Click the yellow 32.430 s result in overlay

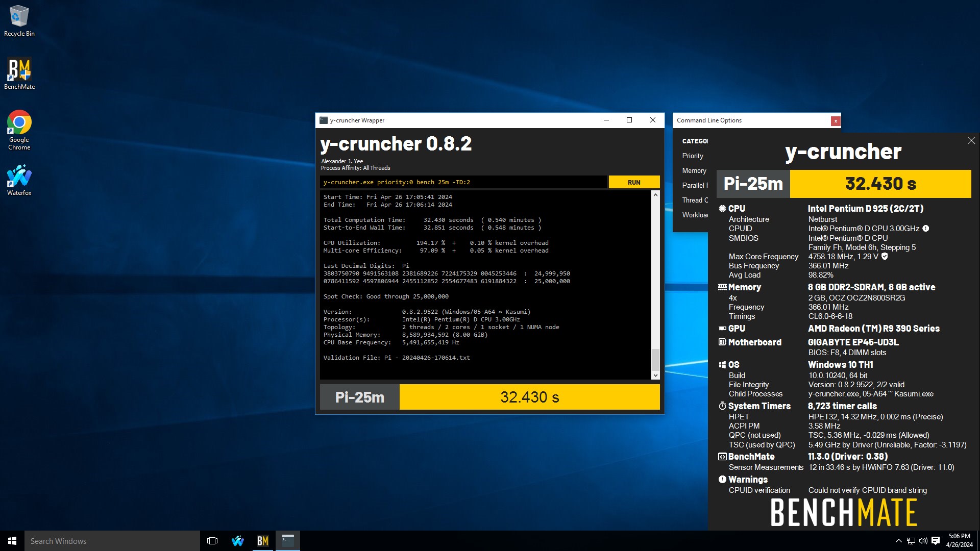tap(880, 184)
